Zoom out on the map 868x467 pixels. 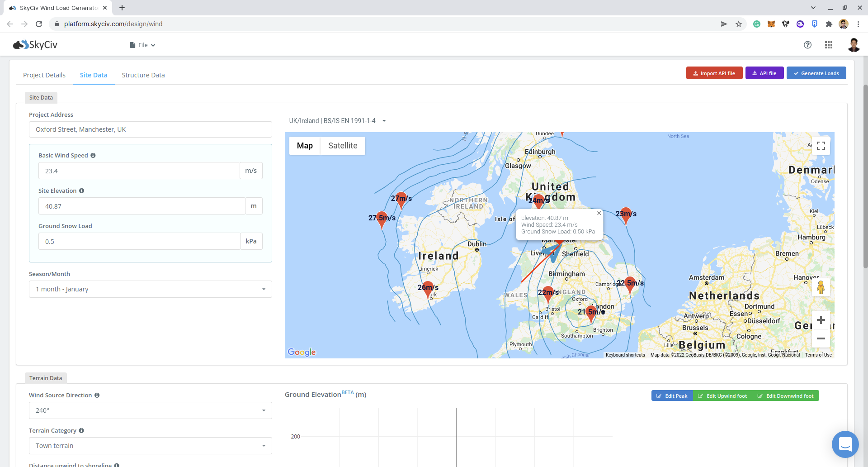point(821,338)
